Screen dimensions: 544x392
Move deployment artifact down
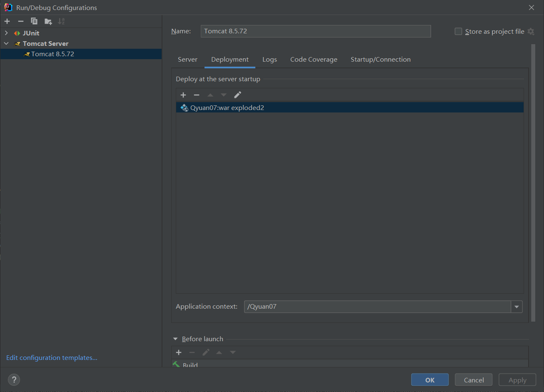(224, 95)
